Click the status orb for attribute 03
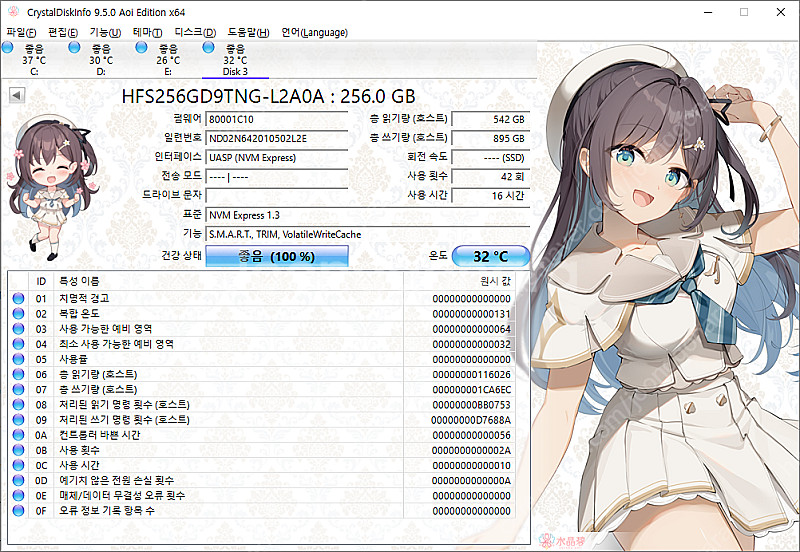Image resolution: width=800 pixels, height=552 pixels. pos(18,329)
